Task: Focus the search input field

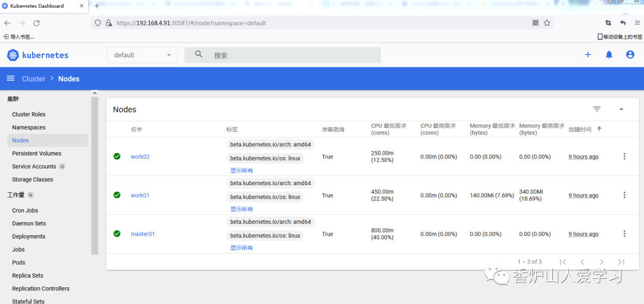Action: pyautogui.click(x=283, y=55)
